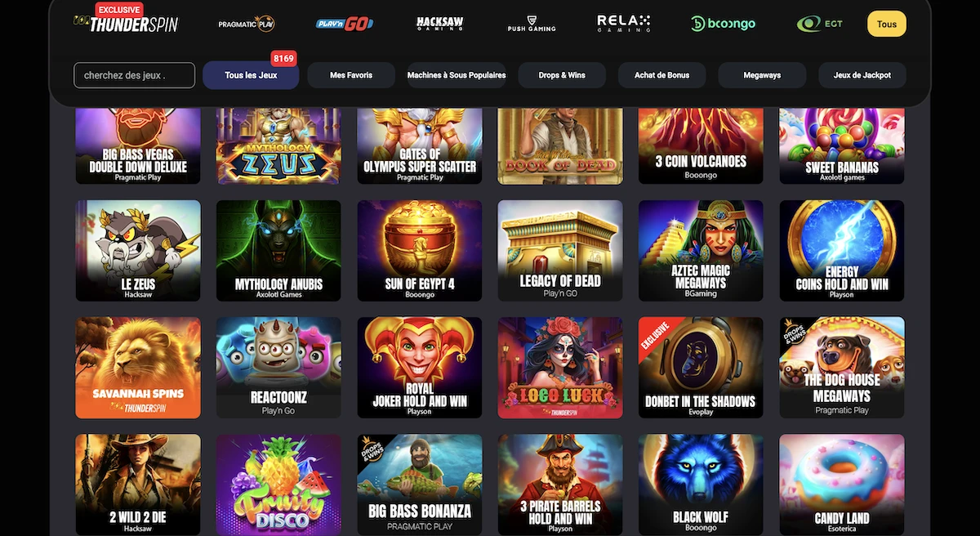Show Megaways games category
Viewport: 980px width, 536px height.
tap(762, 75)
